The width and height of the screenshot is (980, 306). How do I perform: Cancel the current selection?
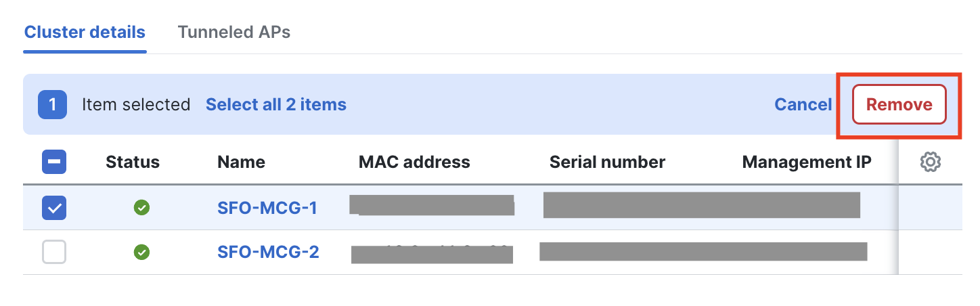803,105
